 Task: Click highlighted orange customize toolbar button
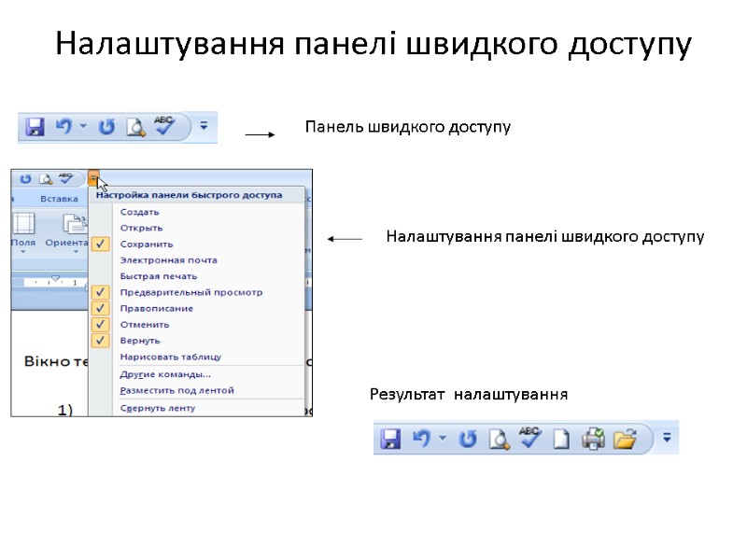(x=93, y=178)
